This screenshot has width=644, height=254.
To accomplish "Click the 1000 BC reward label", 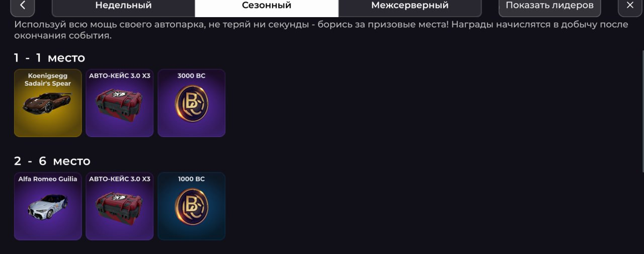I will (191, 179).
